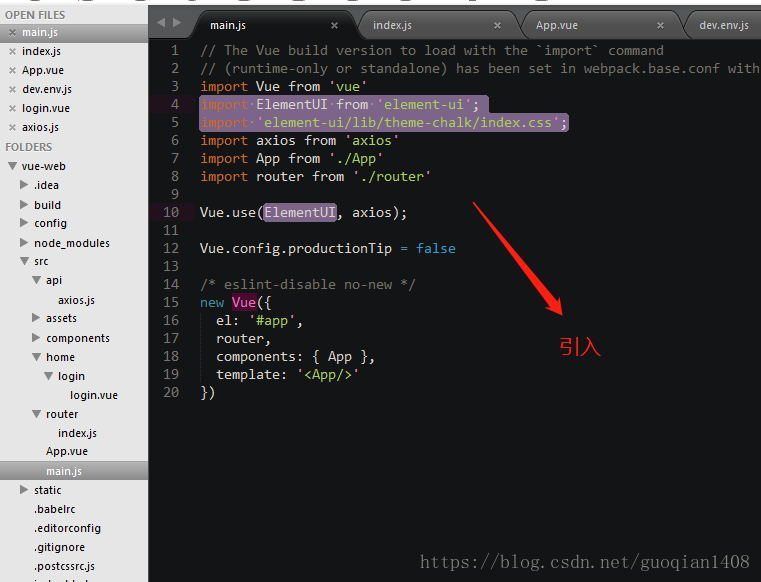This screenshot has height=582, width=761.
Task: Close axios.js in the Open Files list
Action: (x=13, y=127)
